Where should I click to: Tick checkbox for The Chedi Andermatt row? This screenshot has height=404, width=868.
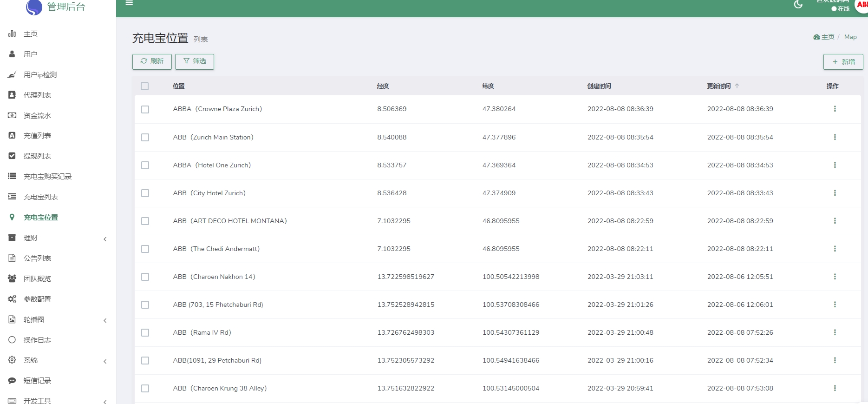point(145,249)
